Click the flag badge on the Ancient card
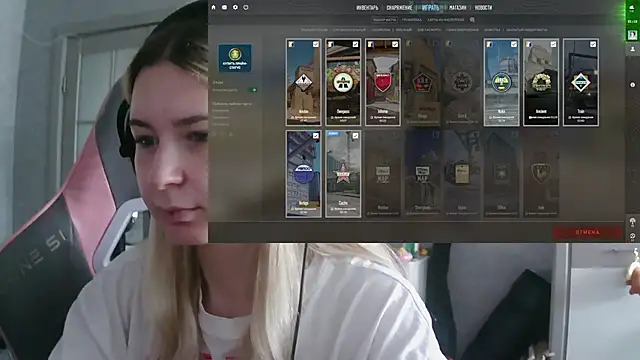The height and width of the screenshot is (360, 640). click(529, 44)
